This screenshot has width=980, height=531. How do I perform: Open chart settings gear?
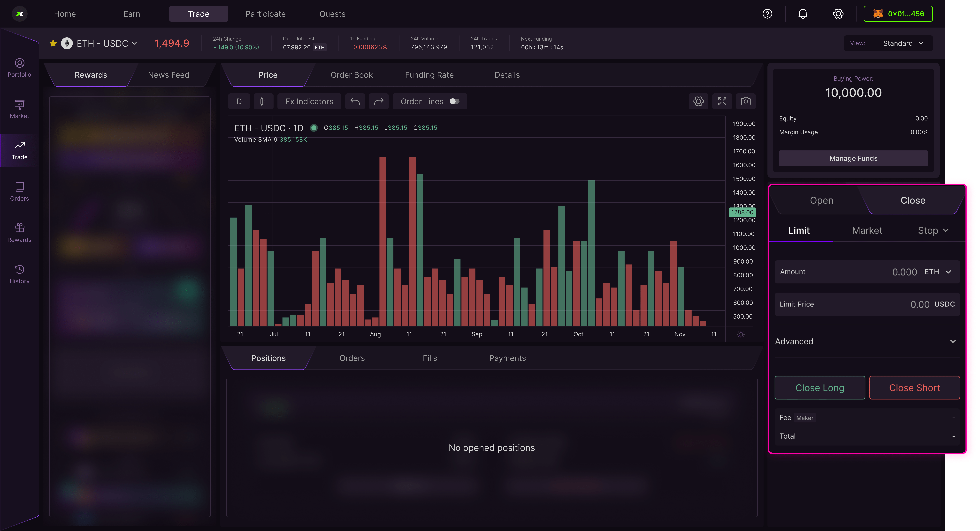tap(698, 102)
